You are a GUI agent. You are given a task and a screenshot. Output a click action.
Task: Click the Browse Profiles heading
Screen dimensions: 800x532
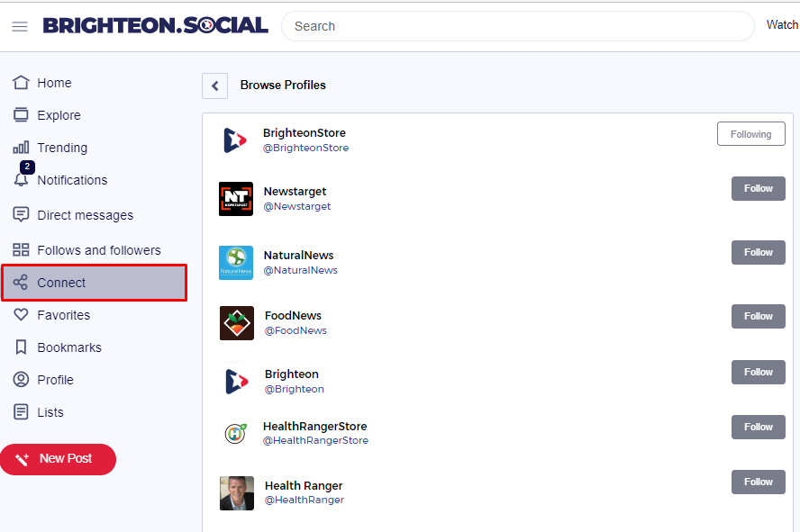point(283,86)
